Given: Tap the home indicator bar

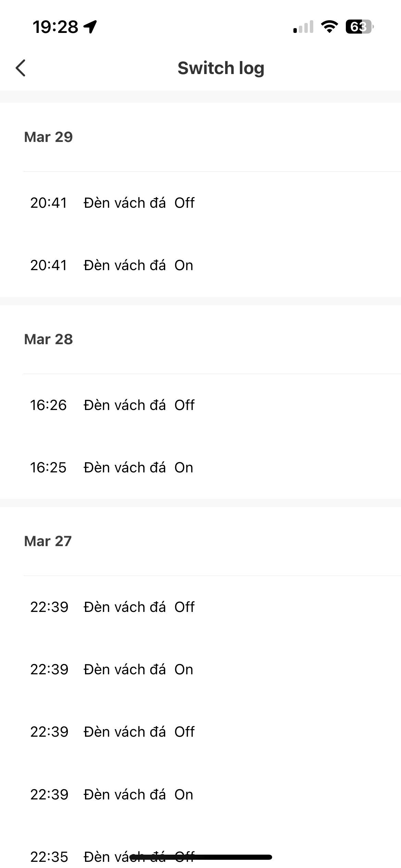Looking at the screenshot, I should click(201, 857).
